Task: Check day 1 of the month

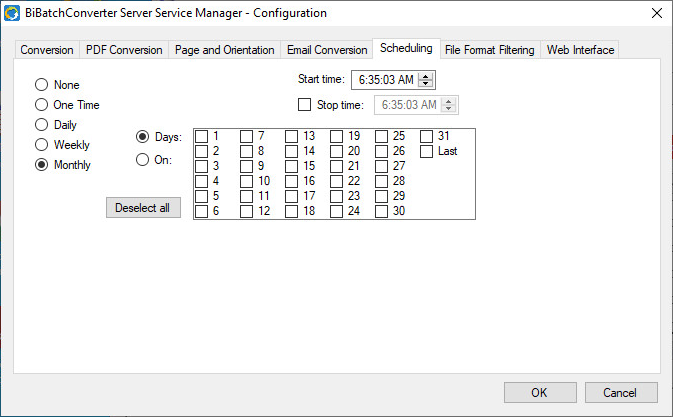Action: pyautogui.click(x=202, y=136)
